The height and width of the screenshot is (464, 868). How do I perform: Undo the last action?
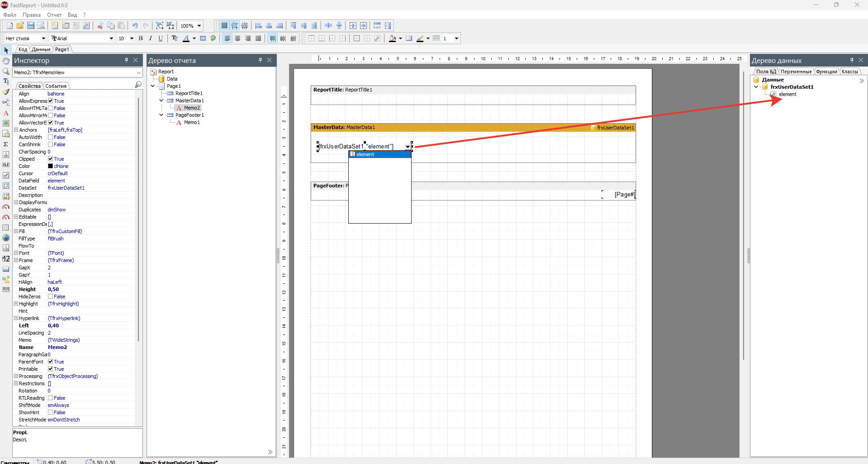[135, 26]
